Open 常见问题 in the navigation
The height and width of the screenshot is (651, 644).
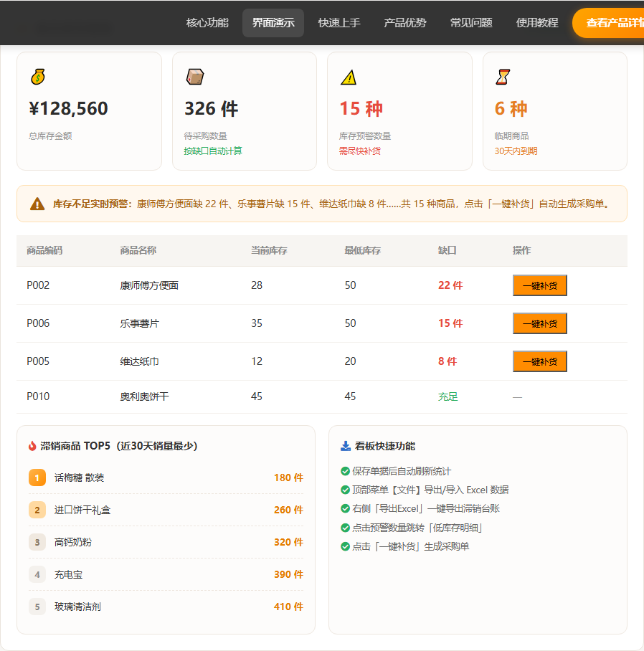[x=471, y=23]
